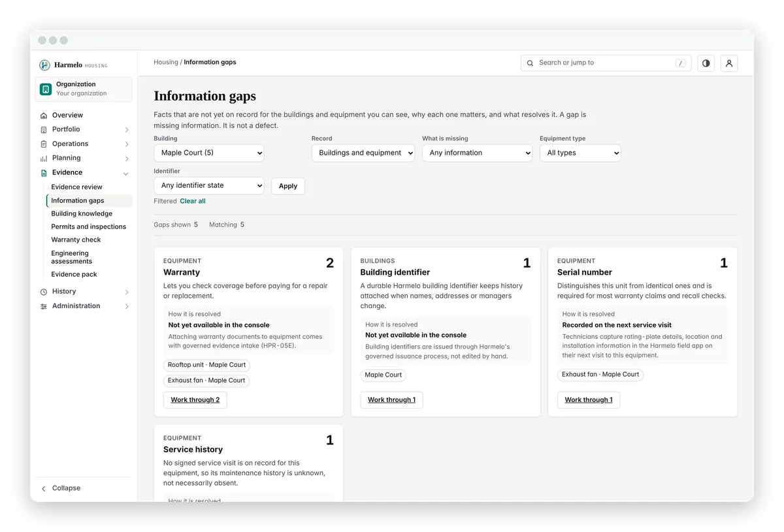
Task: Open the user account profile icon
Action: click(729, 63)
